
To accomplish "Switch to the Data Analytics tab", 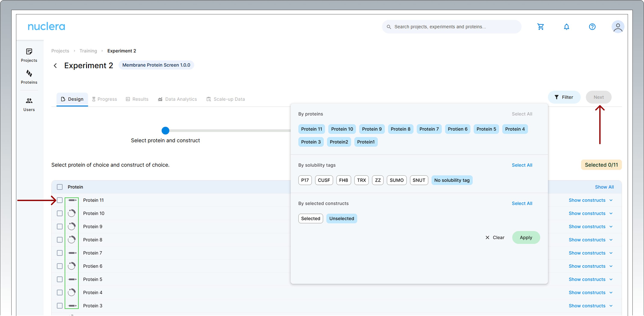I will [177, 99].
